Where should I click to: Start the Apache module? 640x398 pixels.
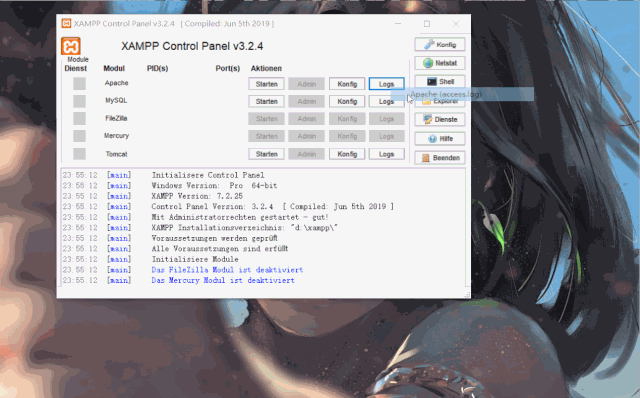point(266,84)
